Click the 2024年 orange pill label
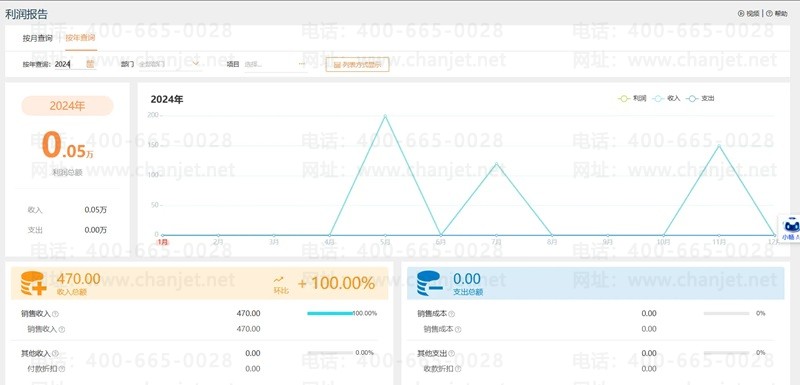Image resolution: width=800 pixels, height=385 pixels. click(x=67, y=106)
